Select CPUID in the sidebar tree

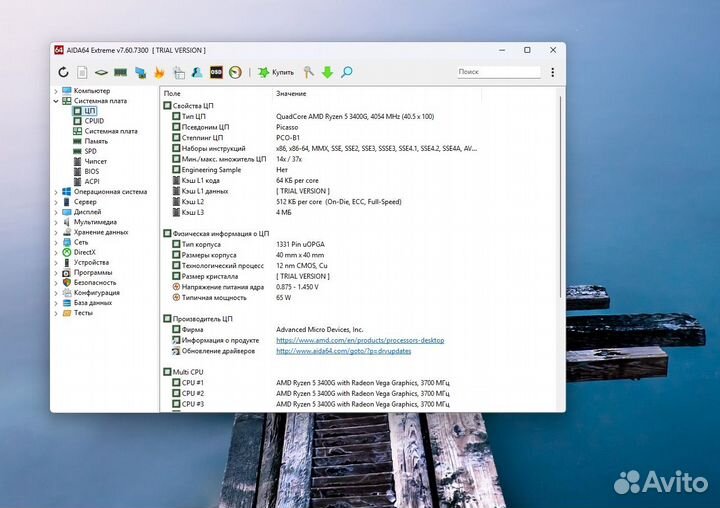point(94,121)
